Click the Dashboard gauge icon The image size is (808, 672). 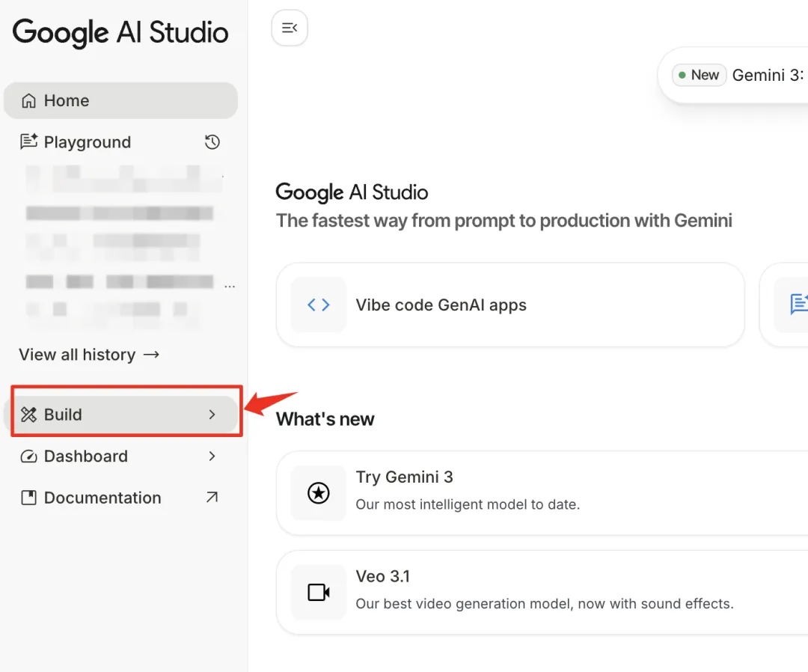(x=29, y=456)
